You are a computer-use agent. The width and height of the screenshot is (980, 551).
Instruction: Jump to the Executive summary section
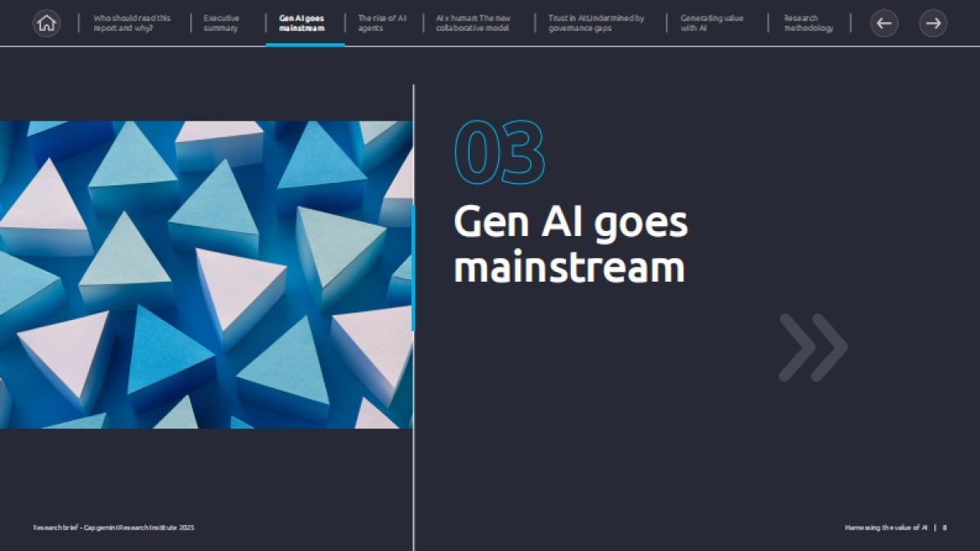point(221,23)
